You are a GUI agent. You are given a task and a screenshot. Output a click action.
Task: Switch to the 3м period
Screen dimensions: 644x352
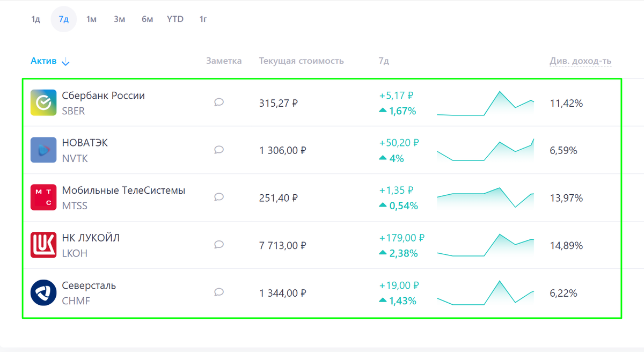tap(120, 19)
